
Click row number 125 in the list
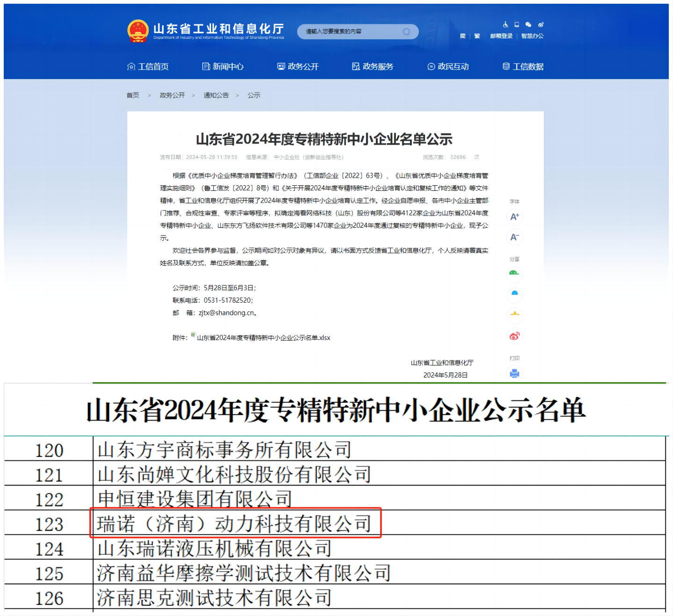click(49, 574)
